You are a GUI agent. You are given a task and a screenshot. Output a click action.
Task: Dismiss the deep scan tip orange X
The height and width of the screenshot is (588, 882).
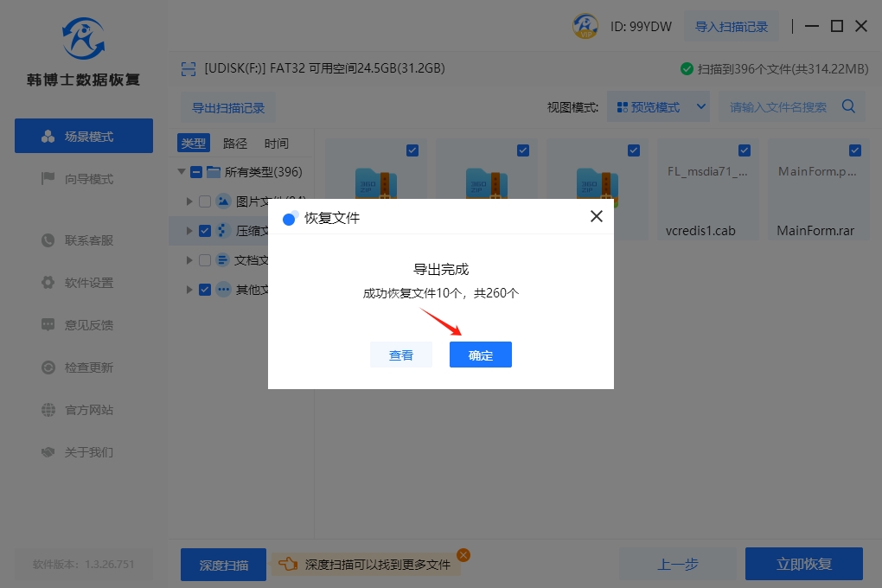463,555
